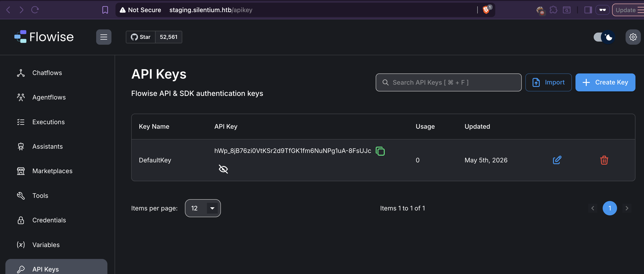
Task: Select page 1 in pagination
Action: click(609, 208)
